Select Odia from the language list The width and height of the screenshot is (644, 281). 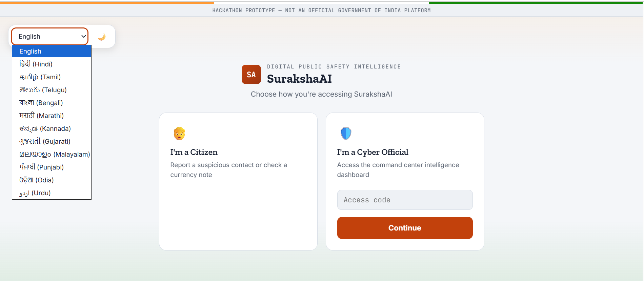[x=52, y=180]
